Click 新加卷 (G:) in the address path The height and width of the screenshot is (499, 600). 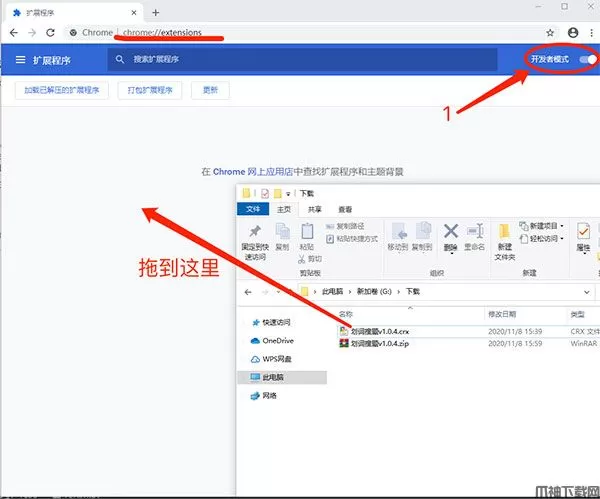[374, 292]
